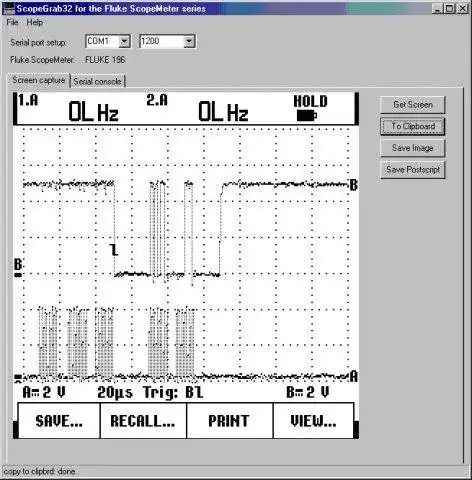The image size is (472, 480).
Task: Click the 20µs timebase text
Action: (115, 392)
